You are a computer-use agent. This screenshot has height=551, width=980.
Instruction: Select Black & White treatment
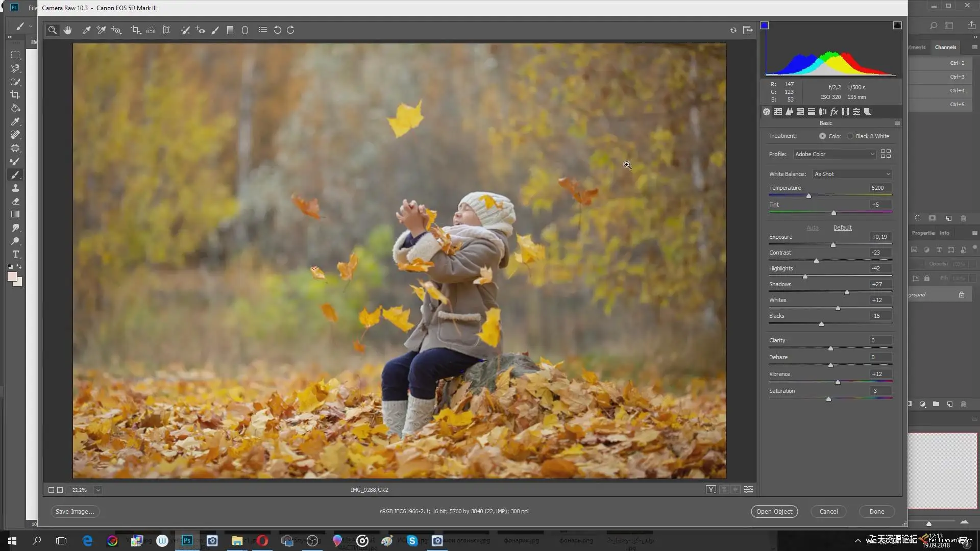click(850, 136)
